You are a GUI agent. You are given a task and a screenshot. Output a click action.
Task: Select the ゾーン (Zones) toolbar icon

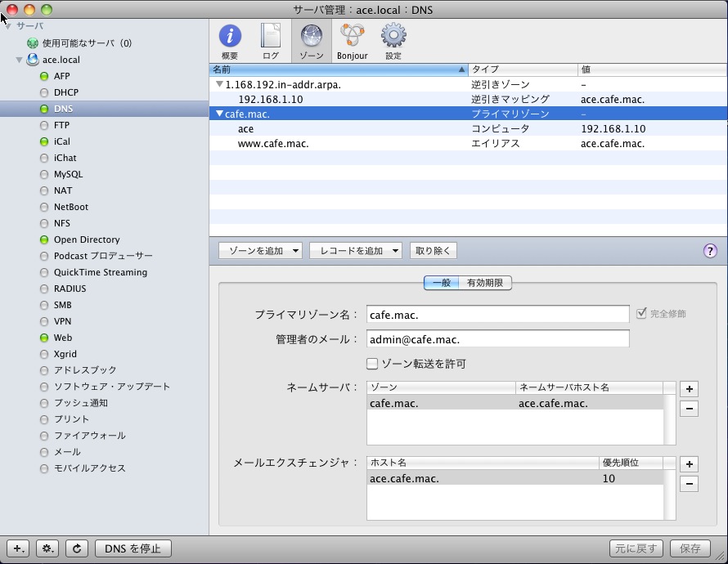tap(312, 35)
